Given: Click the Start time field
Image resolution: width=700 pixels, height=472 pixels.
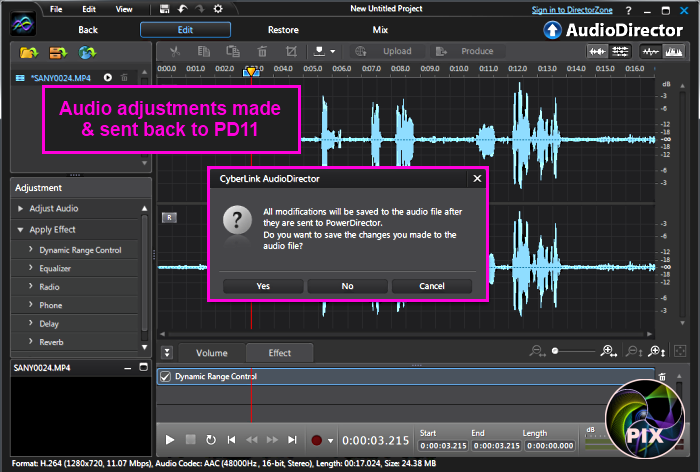Looking at the screenshot, I should click(443, 446).
